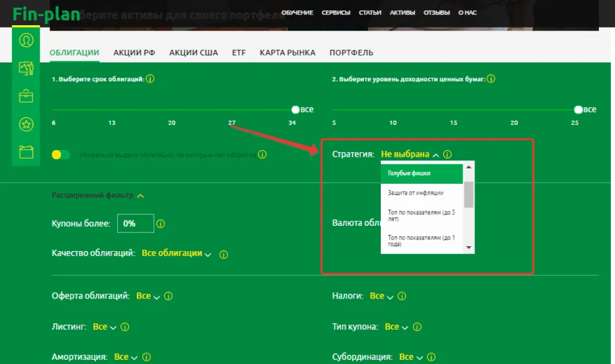Open the briefcase icon in sidebar
This screenshot has height=364, width=615.
(26, 96)
